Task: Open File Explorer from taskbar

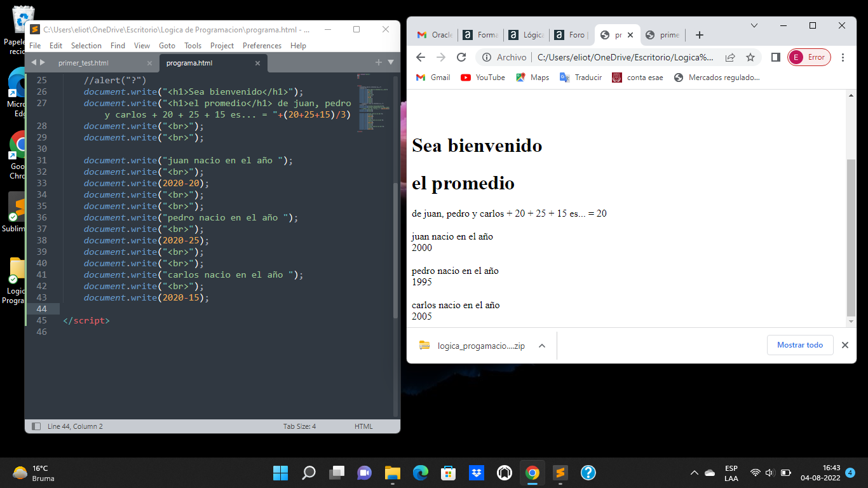Action: pos(392,473)
